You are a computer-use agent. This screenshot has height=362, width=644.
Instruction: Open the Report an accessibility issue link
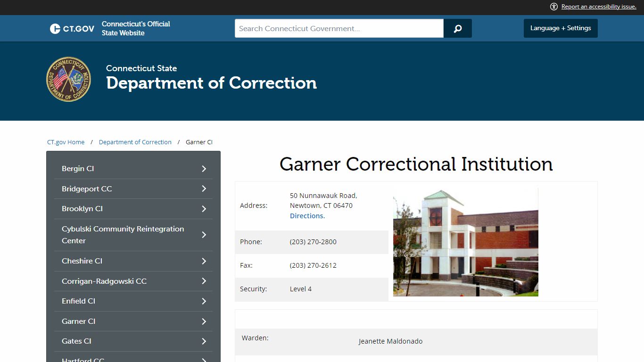click(599, 7)
